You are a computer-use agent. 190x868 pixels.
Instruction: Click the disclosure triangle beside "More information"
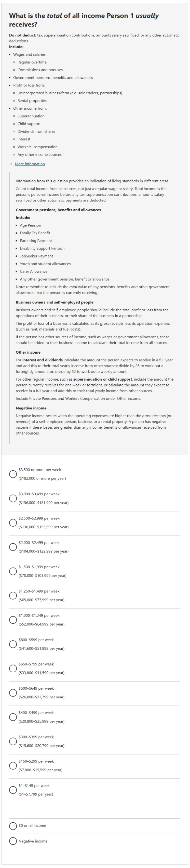(10, 164)
